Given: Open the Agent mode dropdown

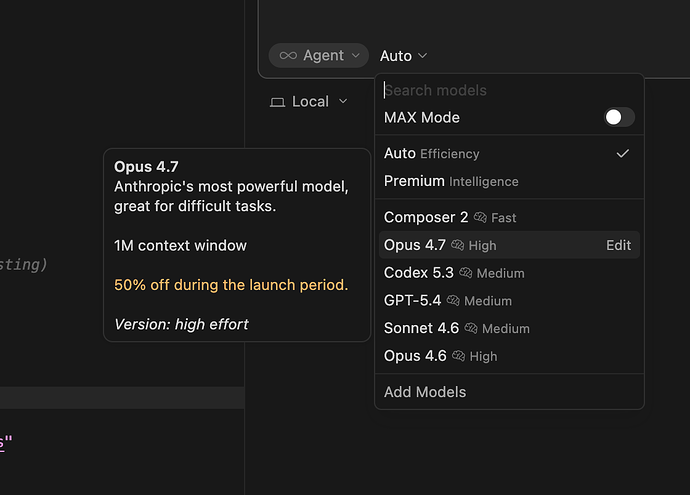Looking at the screenshot, I should (319, 55).
